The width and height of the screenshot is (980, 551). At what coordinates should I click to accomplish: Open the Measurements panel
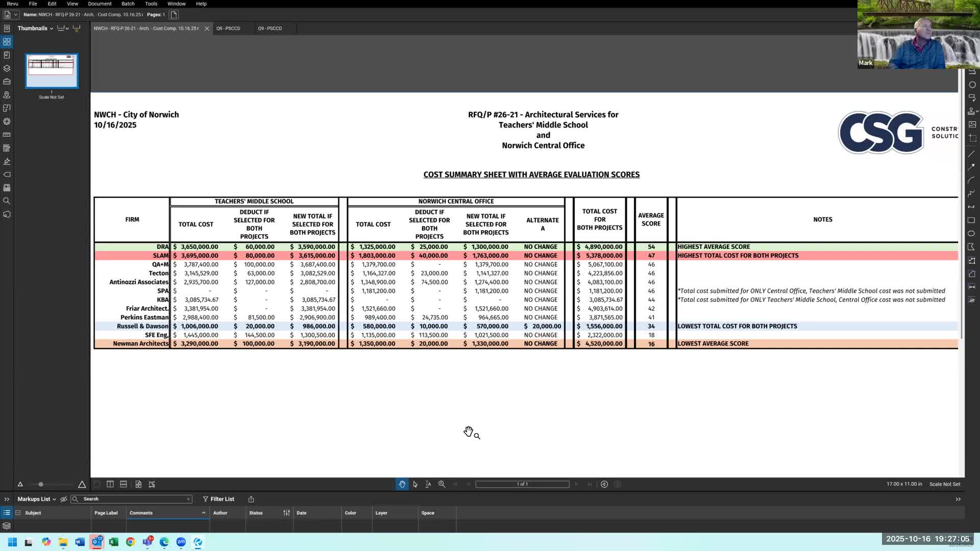click(7, 135)
